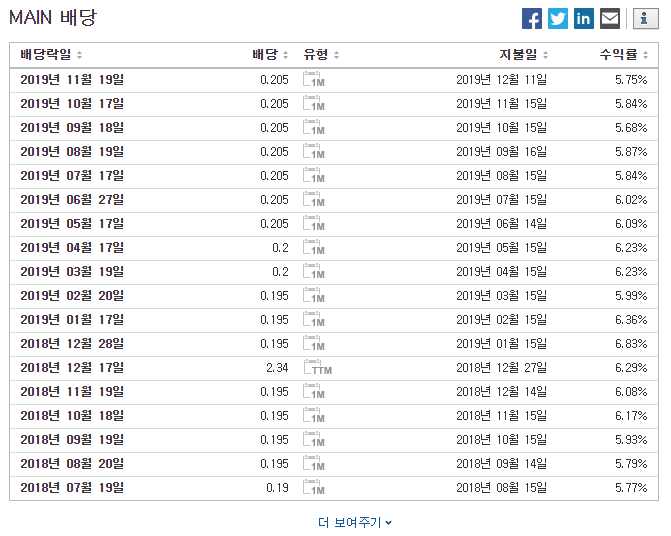Click 1M type icon in 2019년 09월 18일 row
Screen dimensions: 671x536
pyautogui.click(x=314, y=127)
